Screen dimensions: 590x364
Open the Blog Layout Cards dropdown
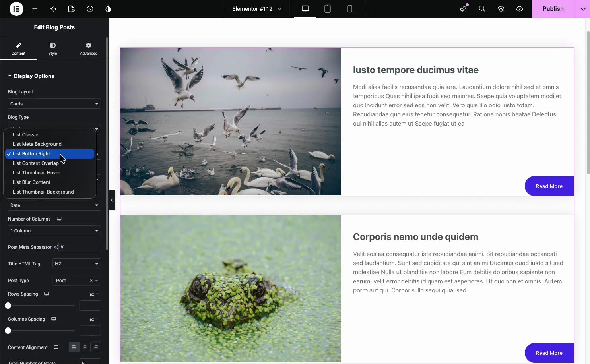[54, 104]
